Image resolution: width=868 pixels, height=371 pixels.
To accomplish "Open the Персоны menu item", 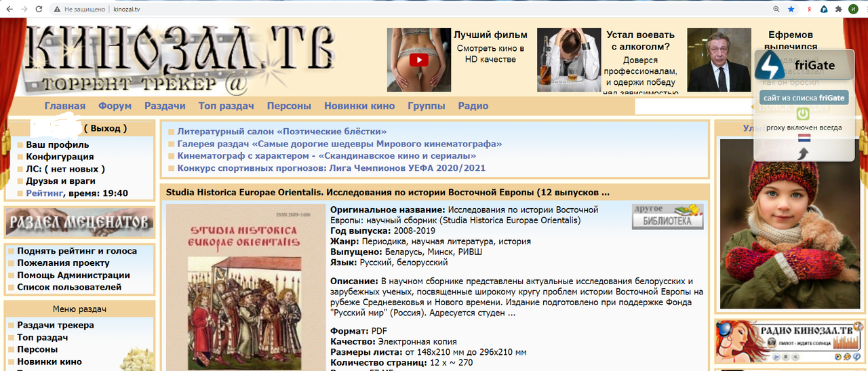I will tap(289, 106).
